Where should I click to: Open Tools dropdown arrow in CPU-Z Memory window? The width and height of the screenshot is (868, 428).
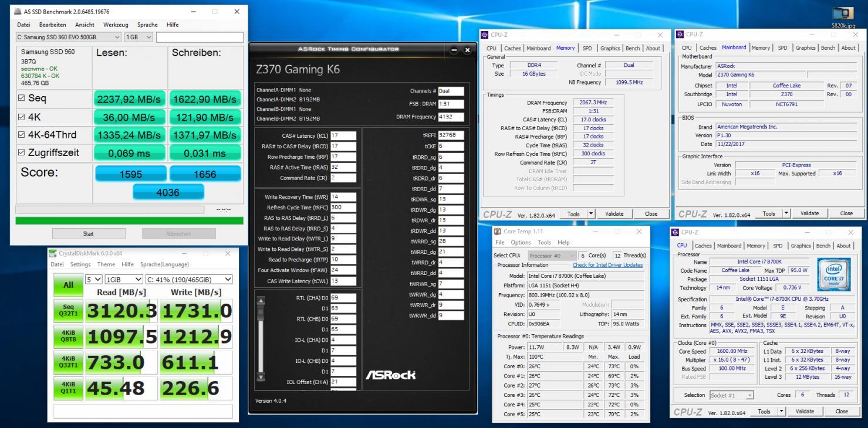click(591, 214)
